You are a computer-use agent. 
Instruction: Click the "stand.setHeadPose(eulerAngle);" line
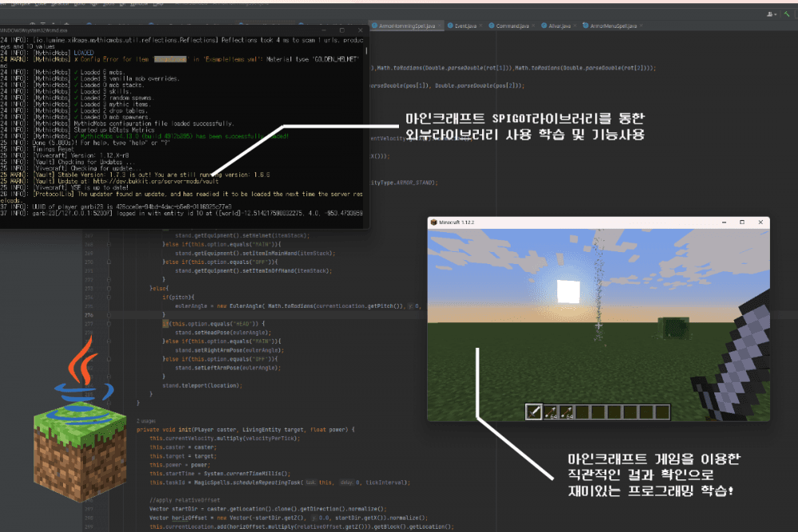[x=223, y=333]
